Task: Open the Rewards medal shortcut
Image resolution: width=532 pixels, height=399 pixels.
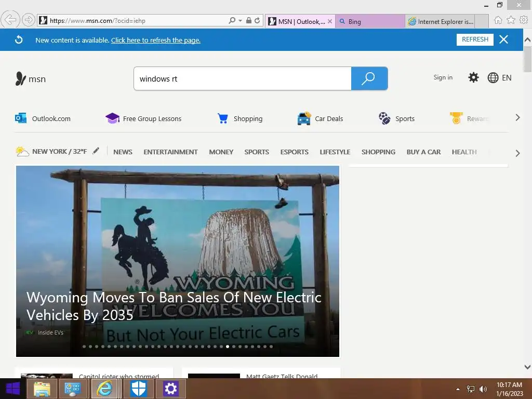Action: (469, 118)
